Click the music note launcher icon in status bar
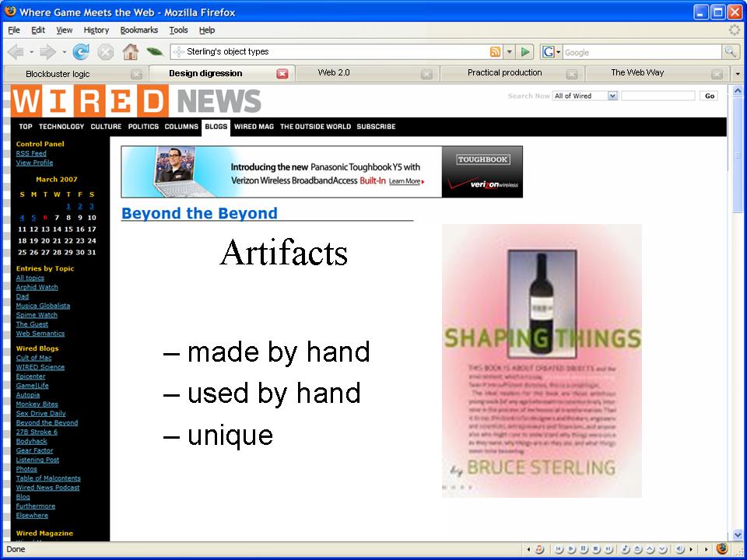The image size is (747, 560). click(x=538, y=549)
